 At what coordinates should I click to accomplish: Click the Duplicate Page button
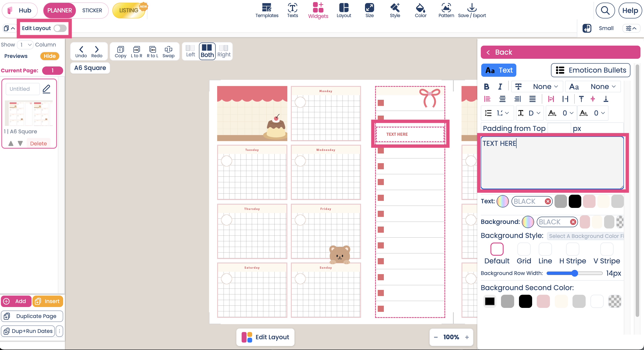coord(32,316)
